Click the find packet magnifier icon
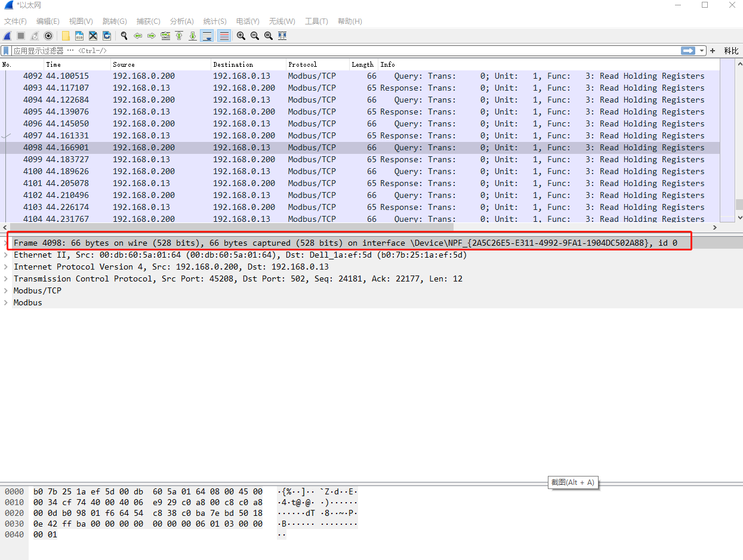 (x=124, y=36)
